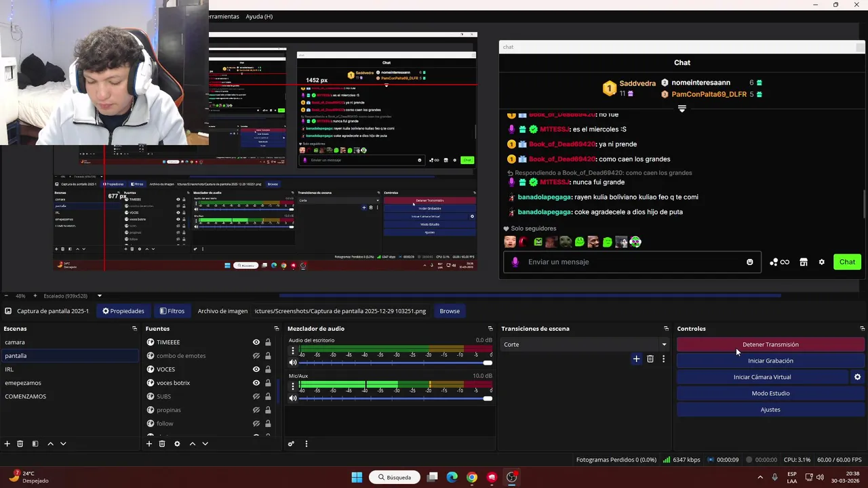Undock the Mezclador de audio panel
Viewport: 868px width, 488px height.
490,329
